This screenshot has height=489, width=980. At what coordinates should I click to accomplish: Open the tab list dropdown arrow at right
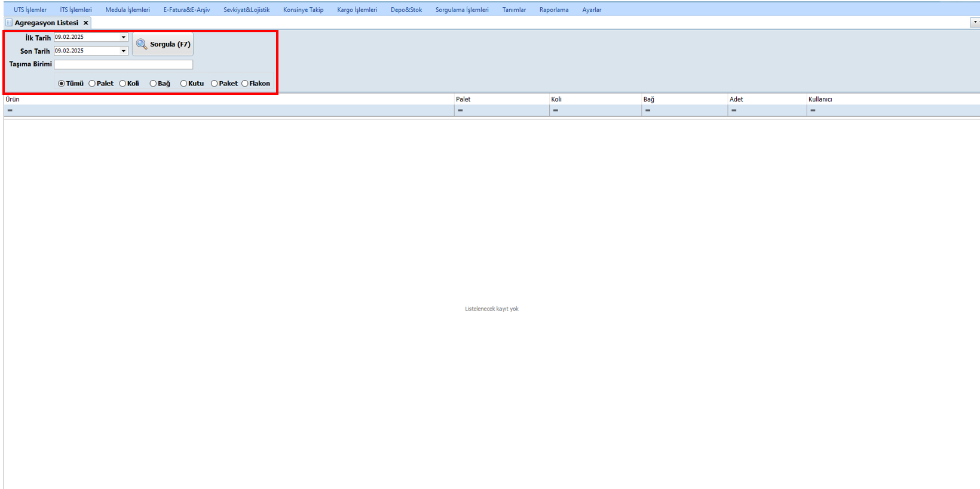975,22
